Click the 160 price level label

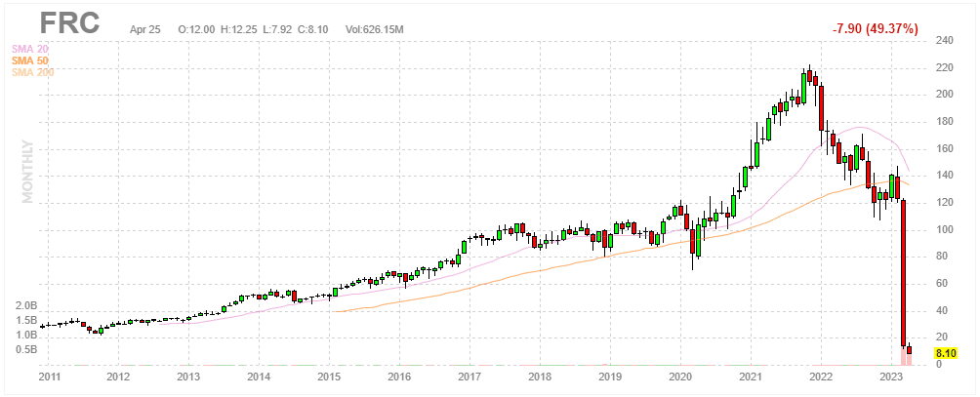coord(944,148)
